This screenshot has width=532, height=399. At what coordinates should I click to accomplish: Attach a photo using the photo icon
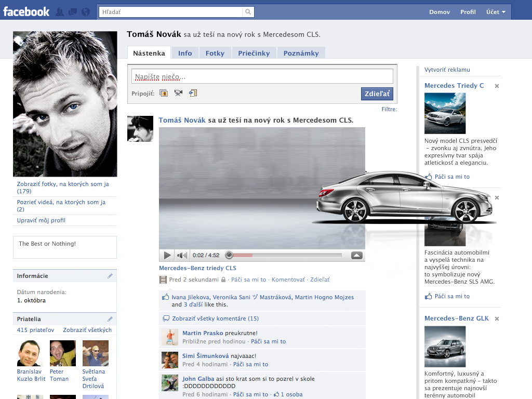tap(164, 93)
